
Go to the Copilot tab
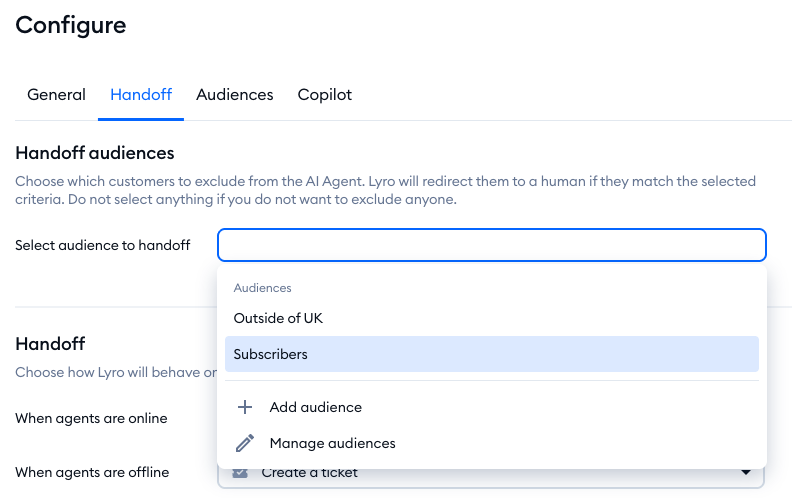tap(324, 95)
